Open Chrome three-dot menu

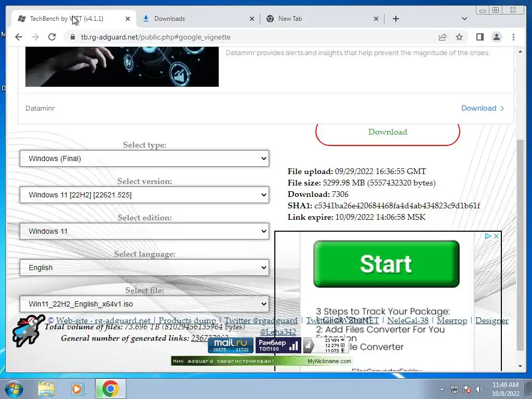pos(513,37)
